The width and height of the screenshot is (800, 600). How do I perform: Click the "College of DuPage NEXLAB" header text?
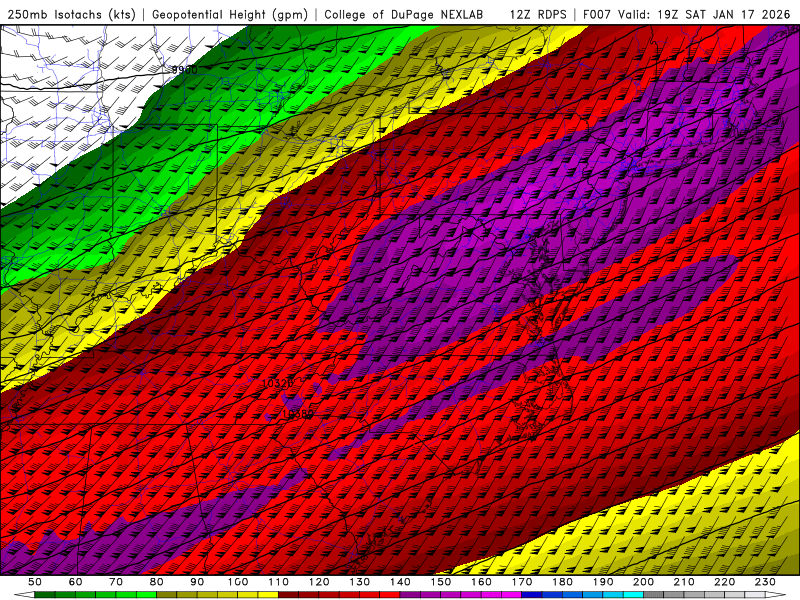(x=404, y=14)
